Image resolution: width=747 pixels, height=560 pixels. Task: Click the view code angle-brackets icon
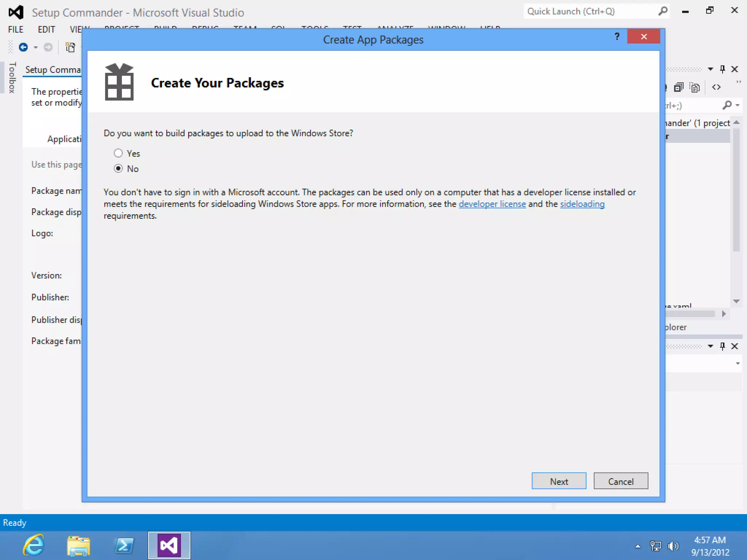(716, 87)
